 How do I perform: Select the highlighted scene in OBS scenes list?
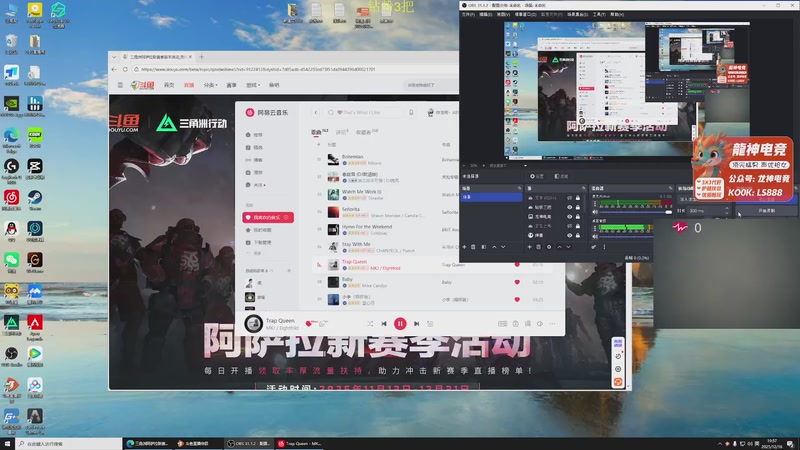(492, 197)
